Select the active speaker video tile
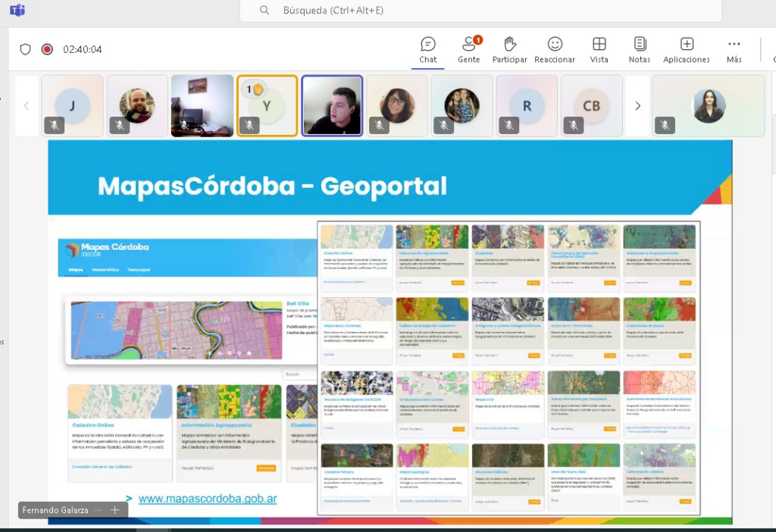Image resolution: width=776 pixels, height=532 pixels. [x=332, y=105]
